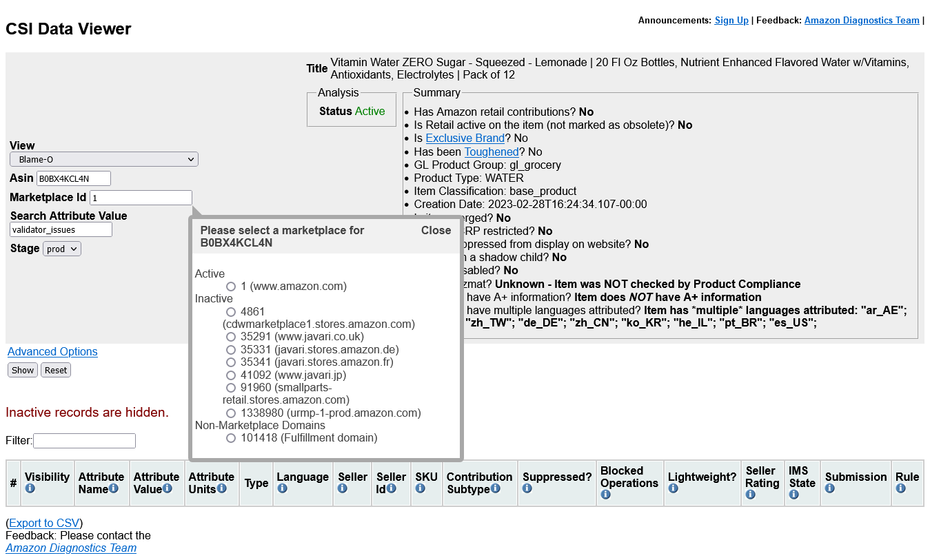Select marketplace 1 (www.amazon.com) radio button

[231, 287]
